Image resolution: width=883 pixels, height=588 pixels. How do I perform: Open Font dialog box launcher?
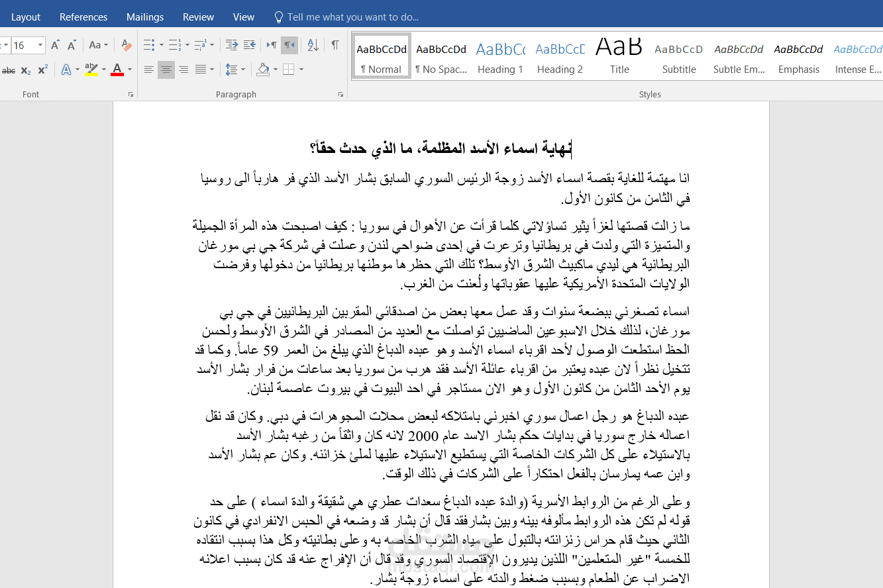pos(130,95)
